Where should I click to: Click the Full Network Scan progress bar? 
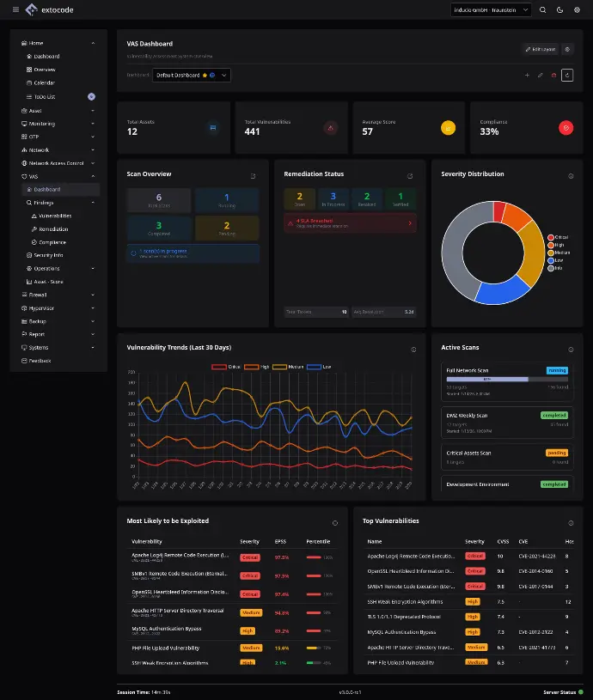(x=487, y=379)
